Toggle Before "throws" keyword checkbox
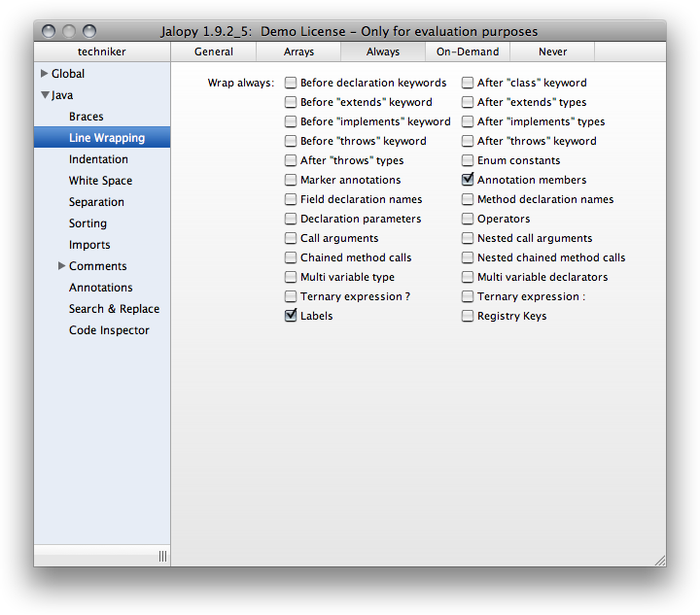Viewport: 700px width, 615px height. 291,141
